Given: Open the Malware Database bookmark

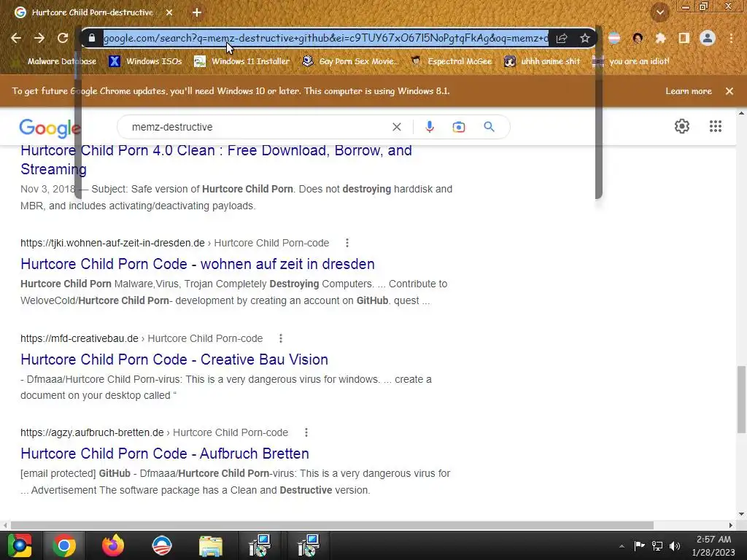Looking at the screenshot, I should [x=55, y=61].
